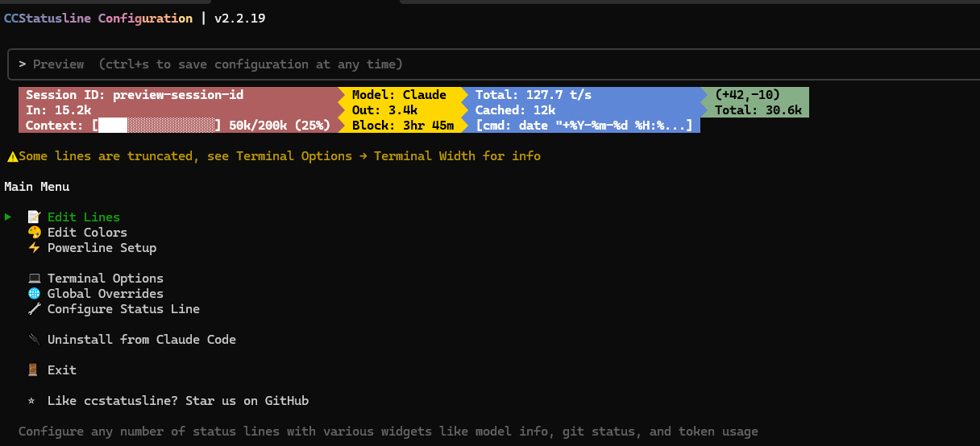Click the yellow warning triangle icon
Viewport: 980px width, 446px height.
pos(12,155)
